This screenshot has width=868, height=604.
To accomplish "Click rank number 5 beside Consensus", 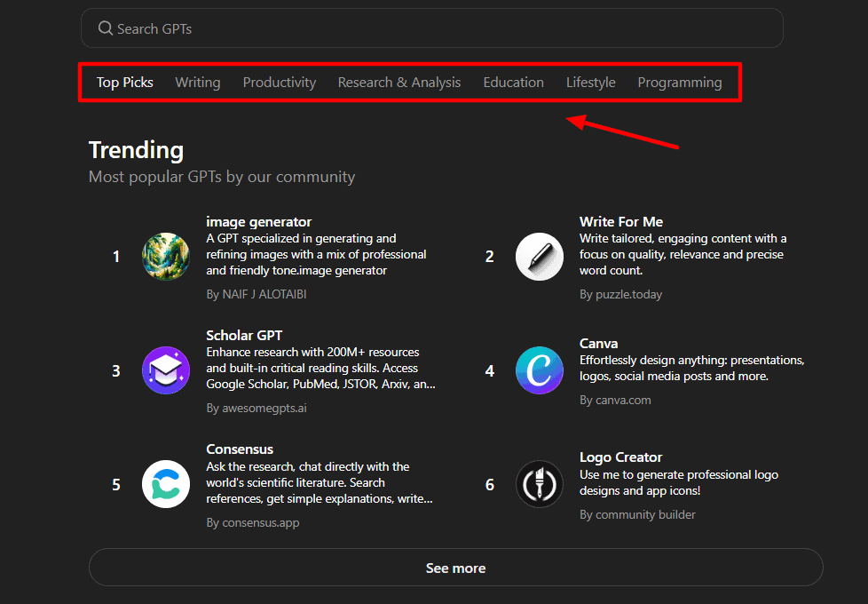I will click(x=116, y=485).
